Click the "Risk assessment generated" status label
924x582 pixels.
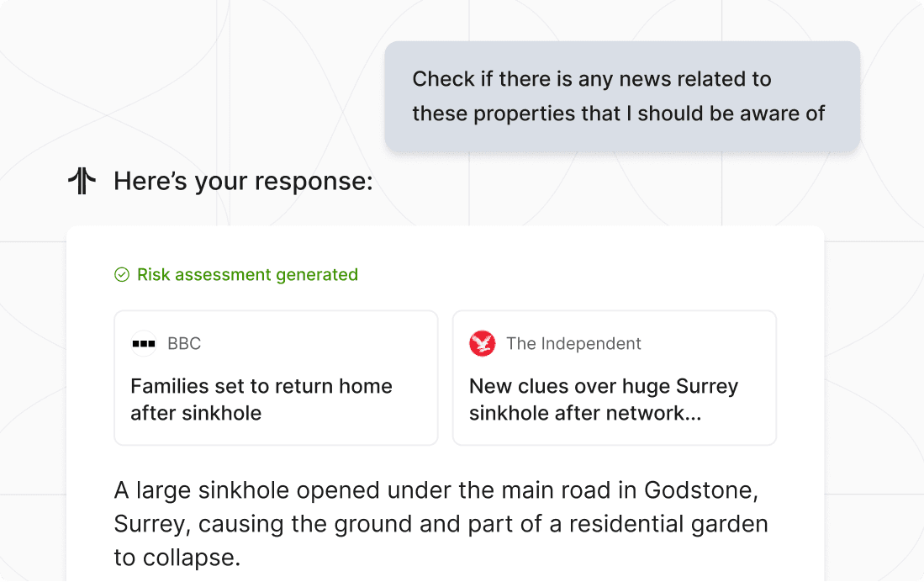247,275
